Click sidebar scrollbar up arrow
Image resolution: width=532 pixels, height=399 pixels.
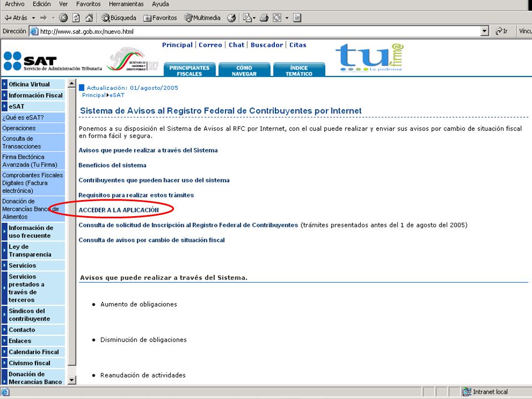click(71, 83)
